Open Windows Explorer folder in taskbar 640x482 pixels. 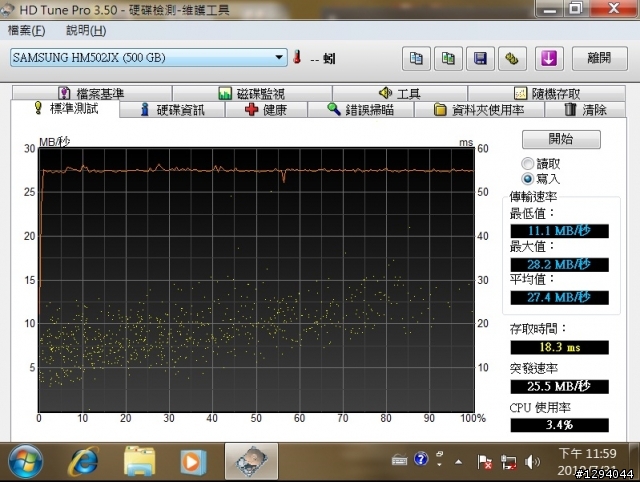(x=139, y=462)
